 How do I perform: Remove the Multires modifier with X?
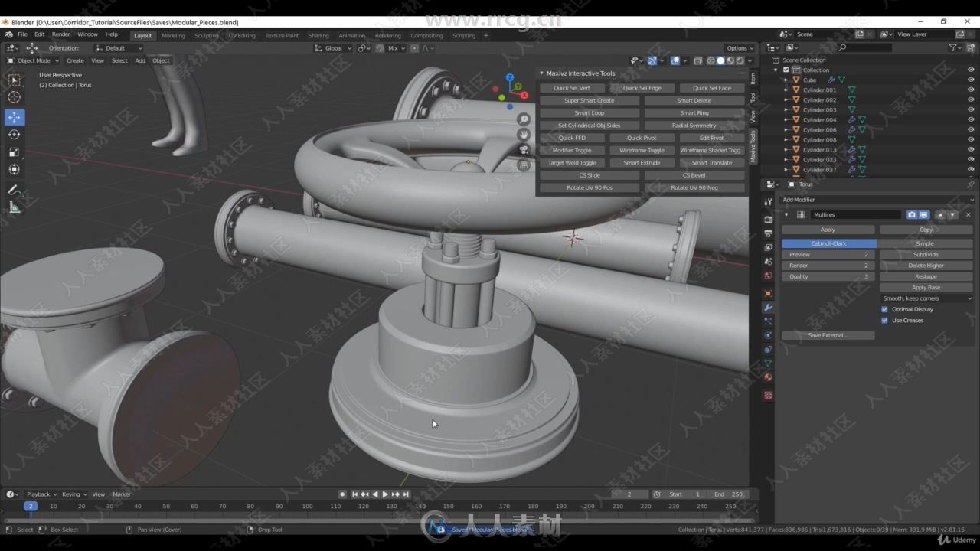(968, 215)
